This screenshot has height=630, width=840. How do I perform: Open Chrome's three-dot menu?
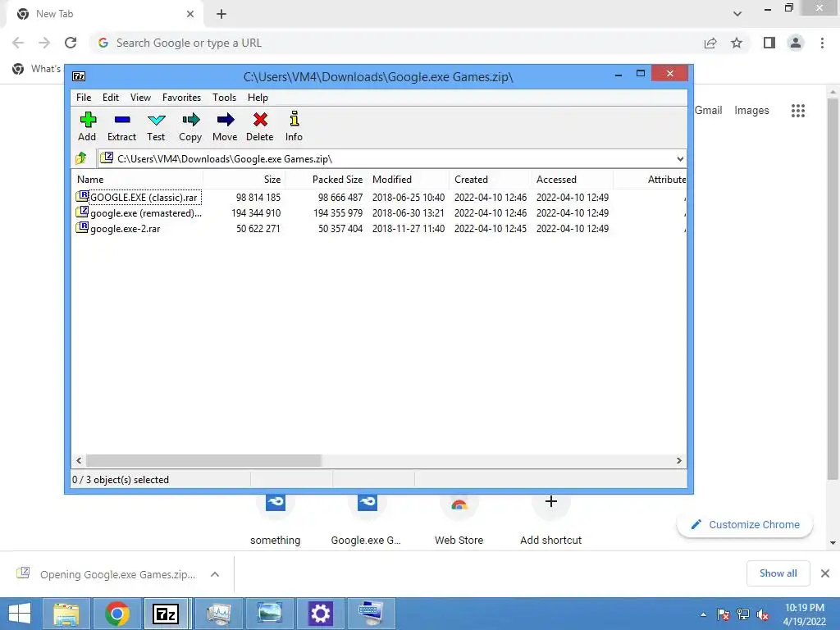[822, 43]
